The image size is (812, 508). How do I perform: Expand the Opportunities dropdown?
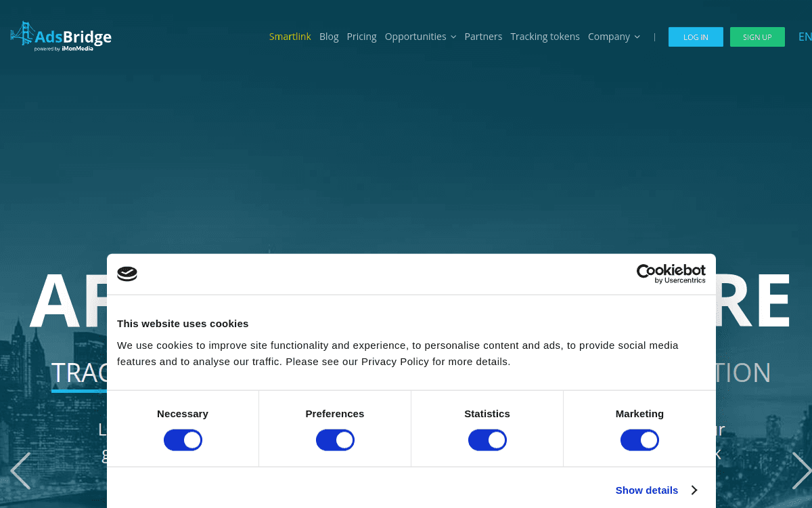click(420, 37)
